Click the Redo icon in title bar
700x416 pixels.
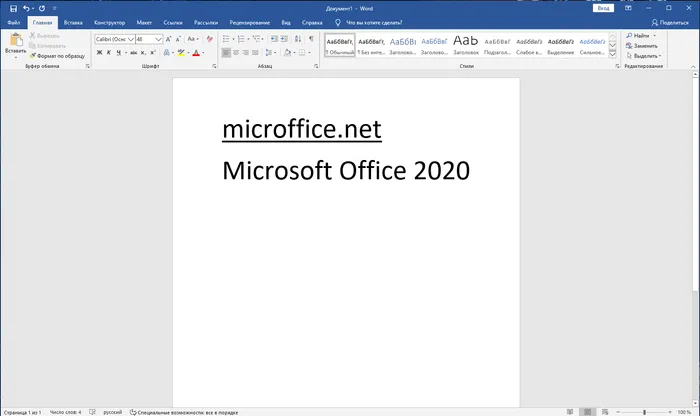click(x=42, y=8)
